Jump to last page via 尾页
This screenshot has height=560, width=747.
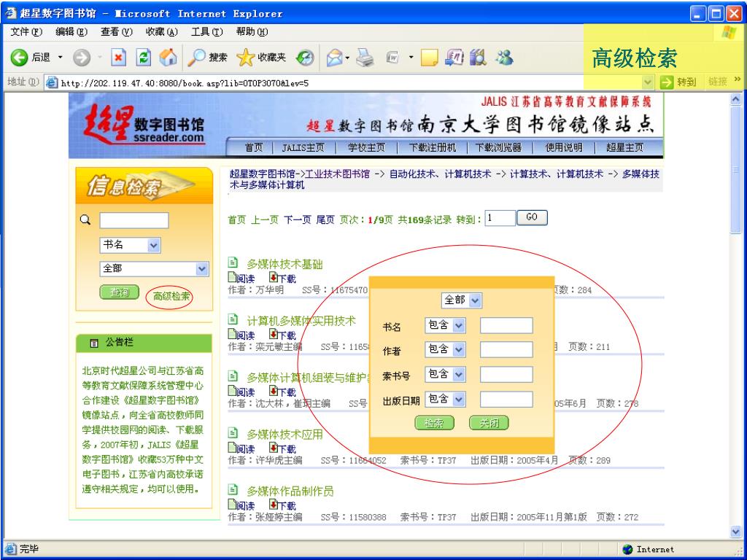coord(325,220)
